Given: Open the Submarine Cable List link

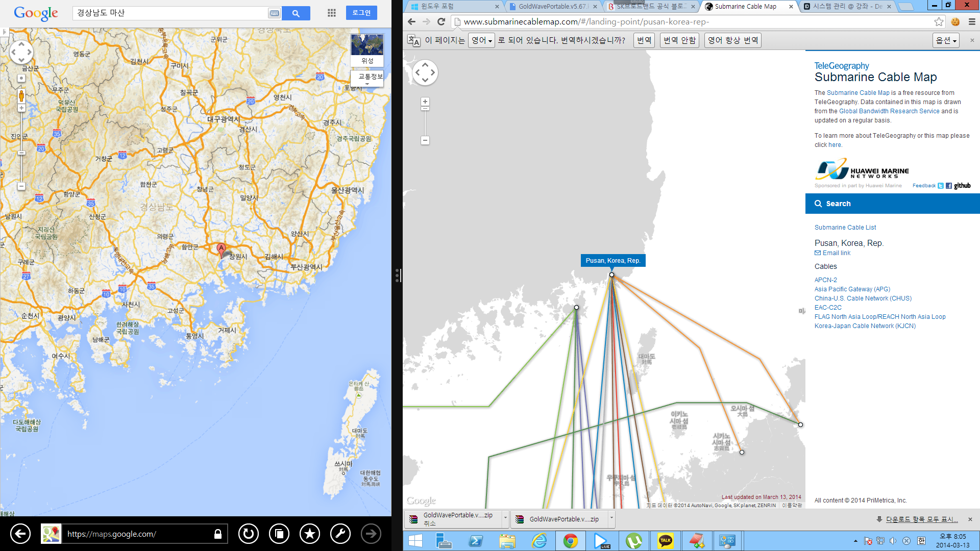Looking at the screenshot, I should (845, 228).
